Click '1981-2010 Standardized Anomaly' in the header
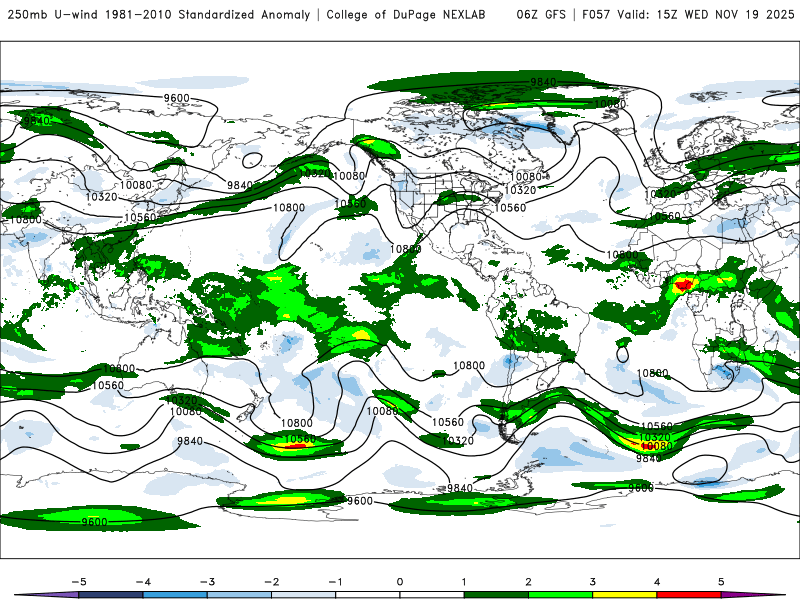This screenshot has width=800, height=600. tap(208, 15)
